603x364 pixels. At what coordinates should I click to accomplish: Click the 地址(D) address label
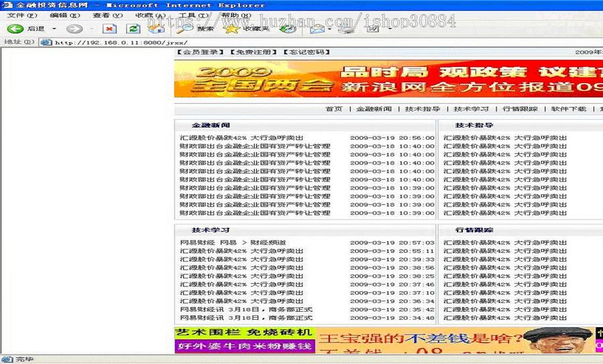19,42
